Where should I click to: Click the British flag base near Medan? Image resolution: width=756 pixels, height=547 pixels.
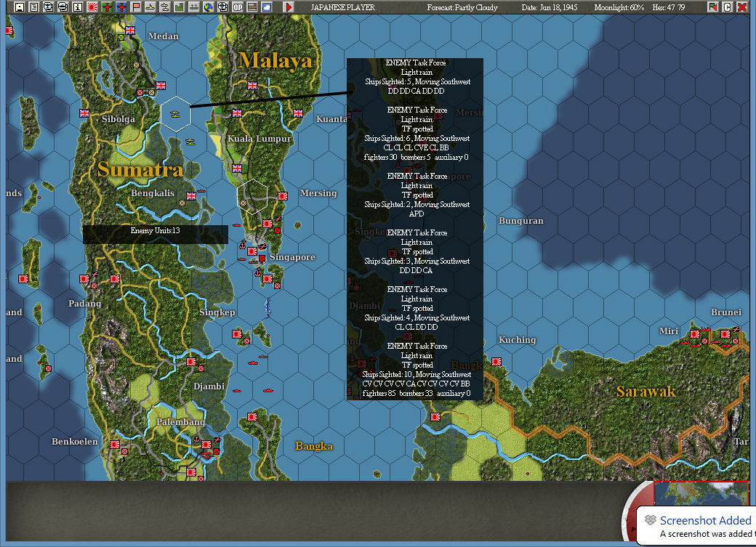tap(130, 31)
